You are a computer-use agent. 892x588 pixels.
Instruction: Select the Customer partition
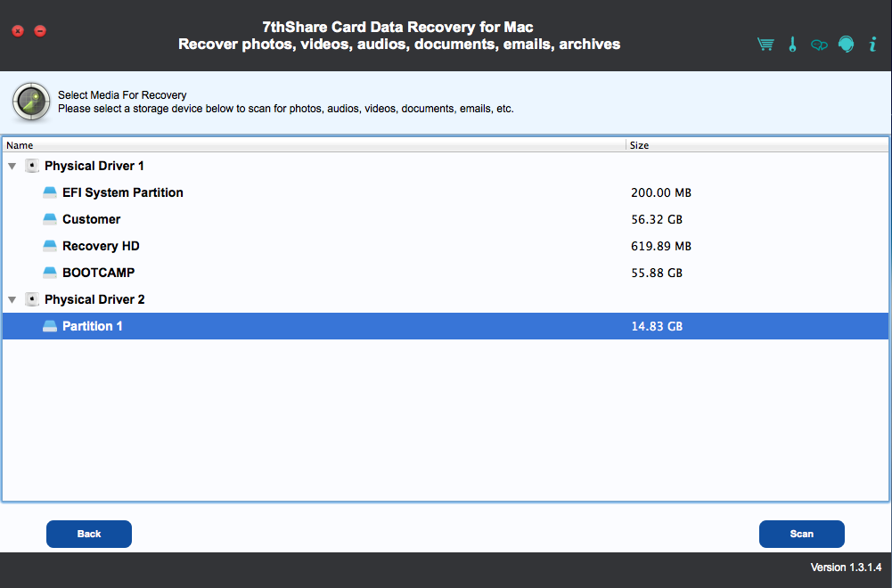91,219
